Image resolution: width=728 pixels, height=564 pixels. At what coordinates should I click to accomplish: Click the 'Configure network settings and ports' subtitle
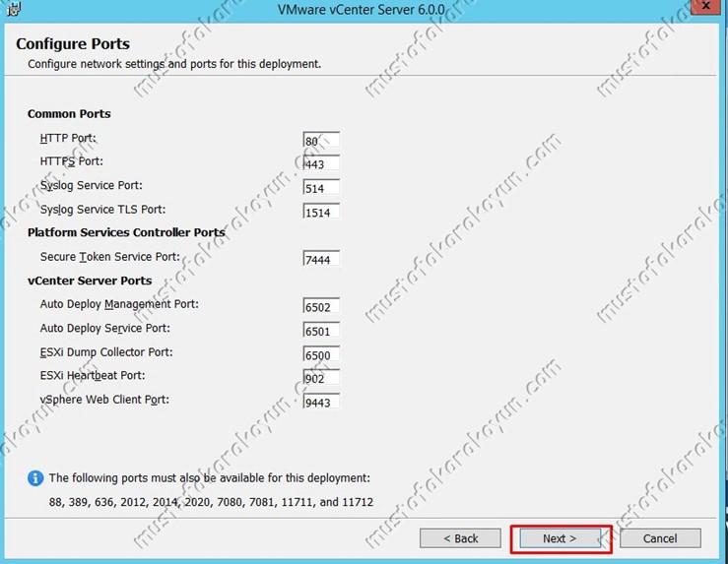[174, 64]
